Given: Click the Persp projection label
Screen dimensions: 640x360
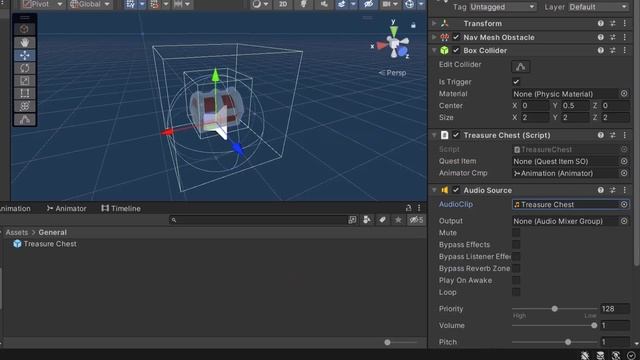Looking at the screenshot, I should pyautogui.click(x=392, y=73).
